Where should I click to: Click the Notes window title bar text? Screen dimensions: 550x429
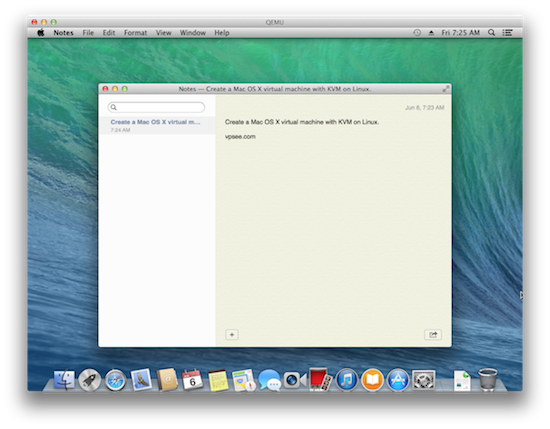tap(275, 89)
